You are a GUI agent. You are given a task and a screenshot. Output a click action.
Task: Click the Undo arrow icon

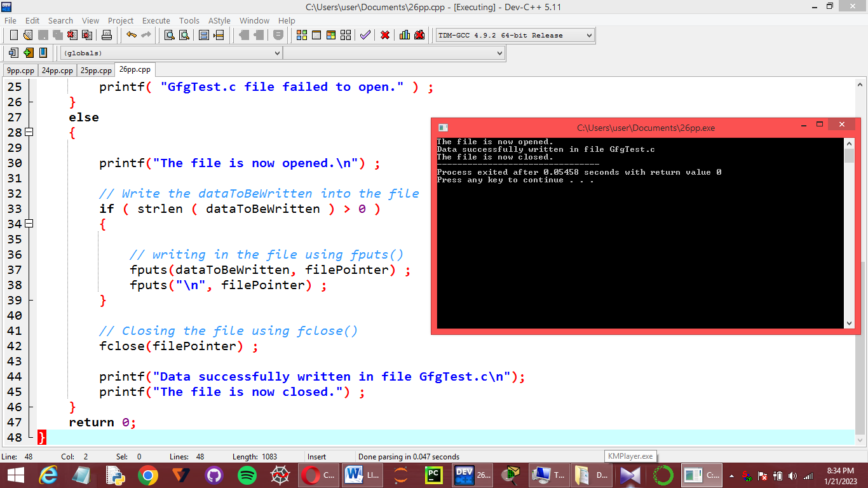[x=132, y=35]
